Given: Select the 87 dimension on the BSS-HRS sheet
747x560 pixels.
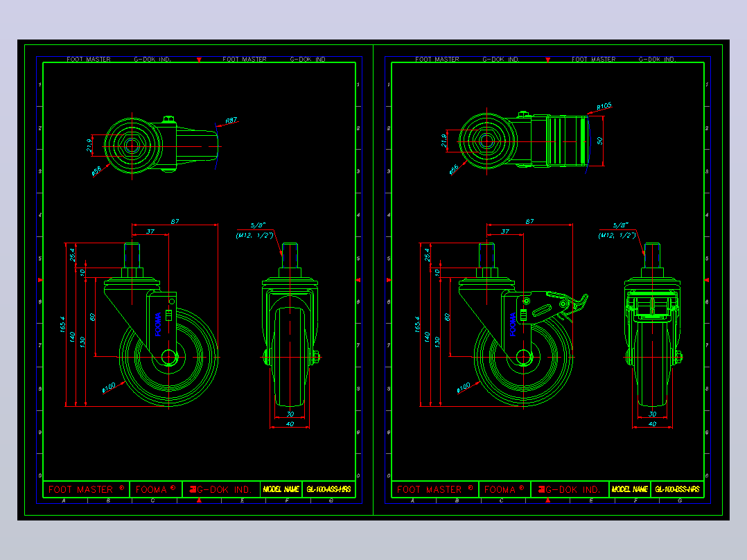Looking at the screenshot, I should (529, 221).
